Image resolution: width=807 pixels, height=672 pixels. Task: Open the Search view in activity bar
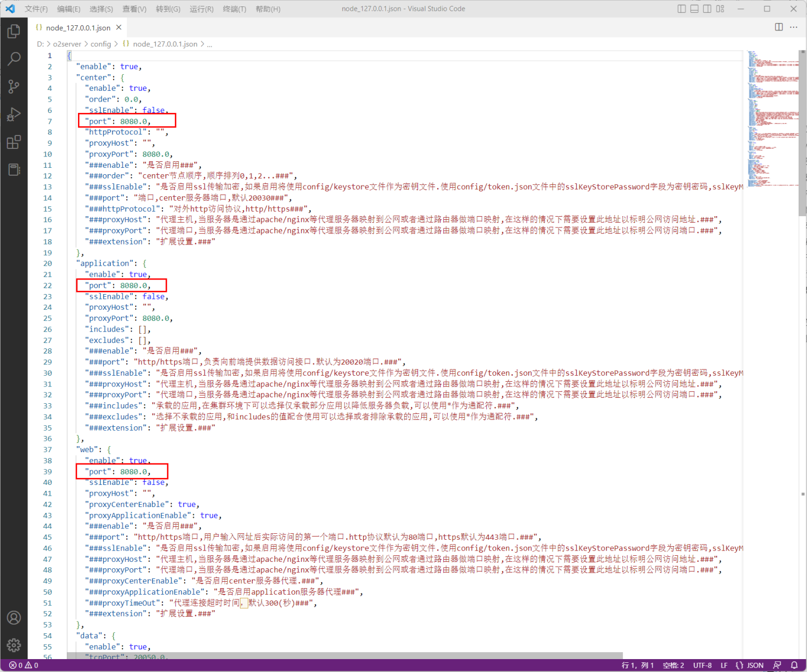click(x=14, y=59)
